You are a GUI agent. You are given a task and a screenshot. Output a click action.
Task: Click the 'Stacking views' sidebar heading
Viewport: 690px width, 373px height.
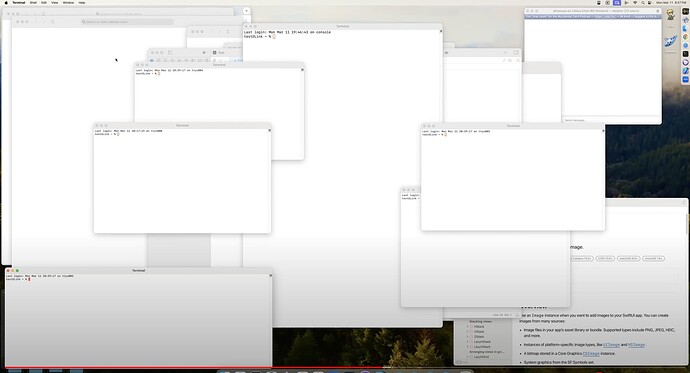click(480, 322)
